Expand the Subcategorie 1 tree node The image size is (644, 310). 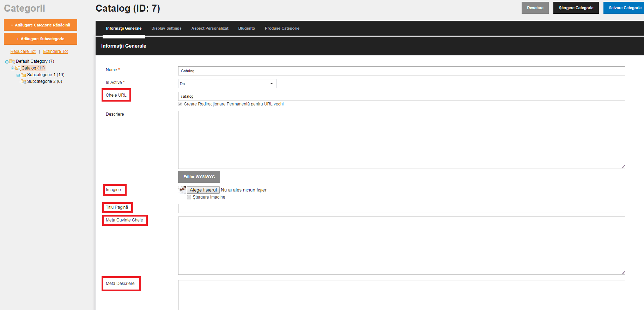(18, 75)
